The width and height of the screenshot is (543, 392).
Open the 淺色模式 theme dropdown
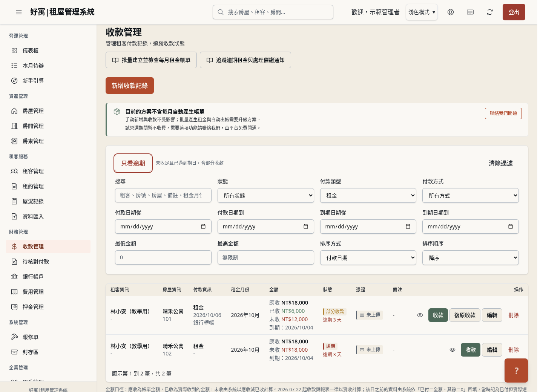[422, 12]
